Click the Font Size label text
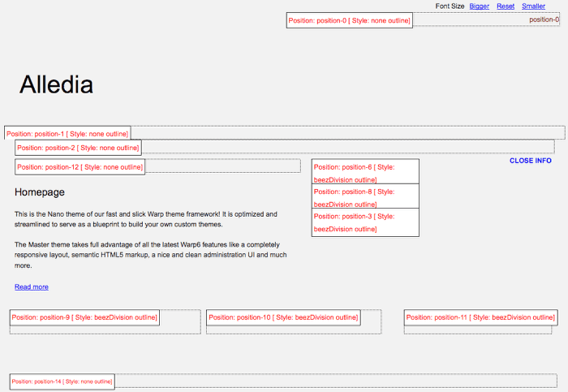The width and height of the screenshot is (568, 392). (x=450, y=6)
